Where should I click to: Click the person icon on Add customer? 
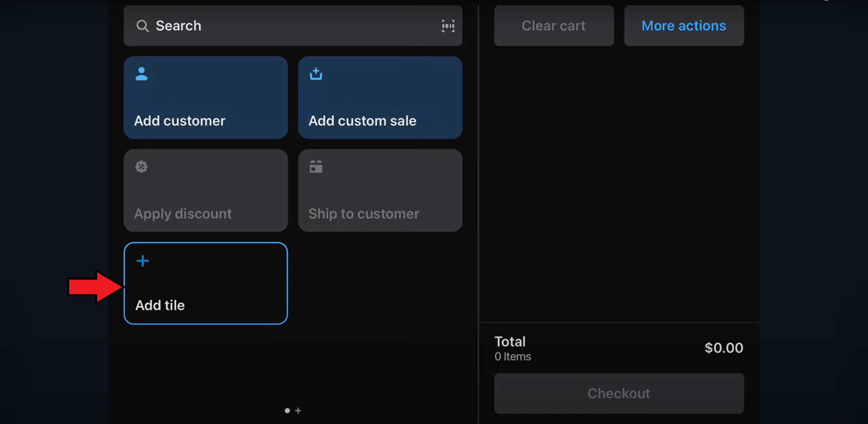[142, 74]
